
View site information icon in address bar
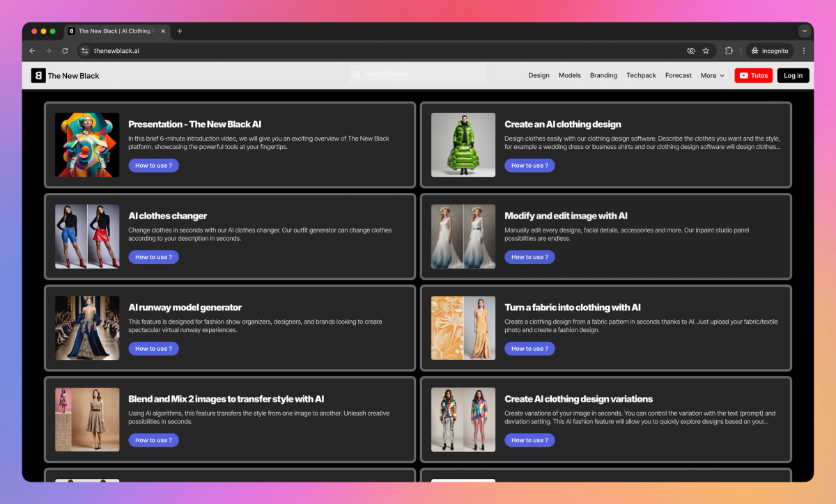[x=85, y=51]
